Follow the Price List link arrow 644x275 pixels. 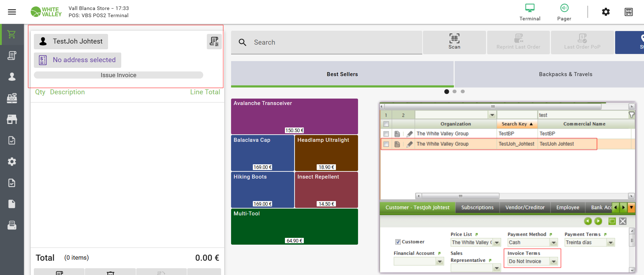[x=476, y=235]
